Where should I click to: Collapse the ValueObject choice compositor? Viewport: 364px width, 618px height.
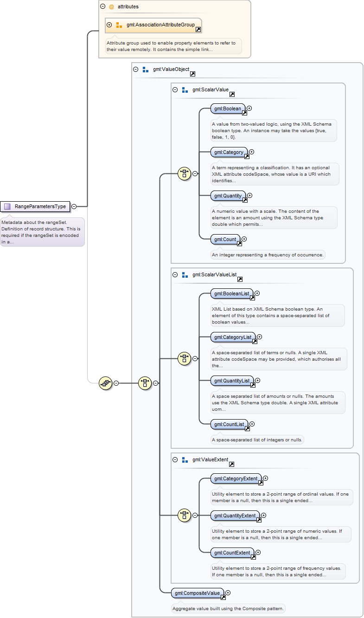[156, 383]
